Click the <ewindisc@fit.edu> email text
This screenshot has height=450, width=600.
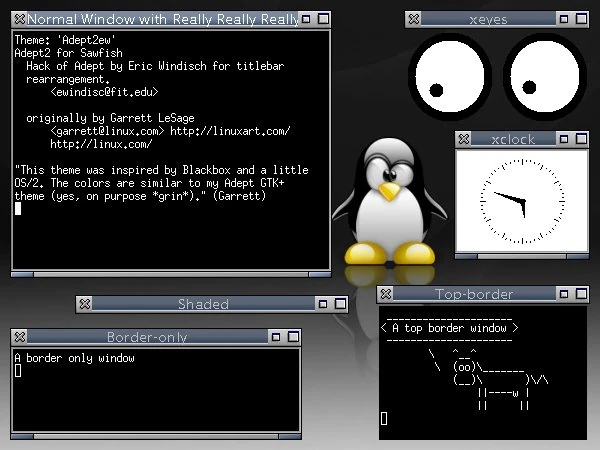point(104,92)
